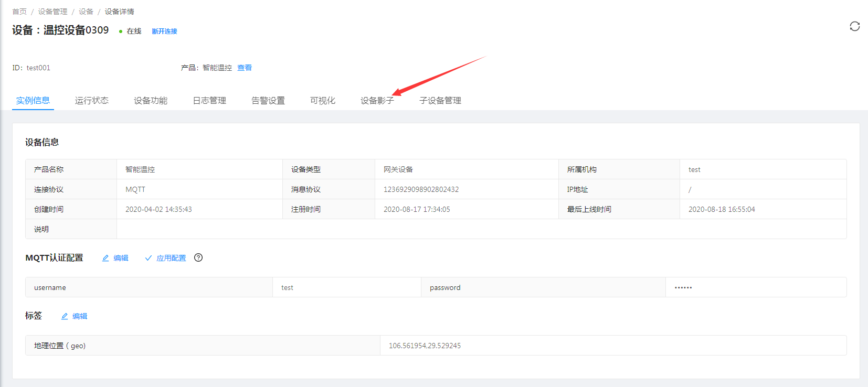The width and height of the screenshot is (868, 387).
Task: Click 设备管理 in the breadcrumb
Action: 52,12
